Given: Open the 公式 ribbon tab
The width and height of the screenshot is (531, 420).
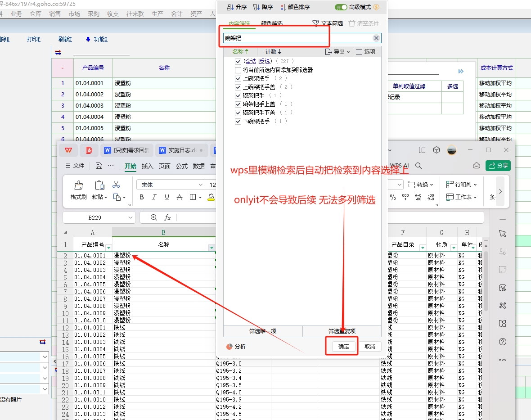Looking at the screenshot, I should [x=182, y=166].
